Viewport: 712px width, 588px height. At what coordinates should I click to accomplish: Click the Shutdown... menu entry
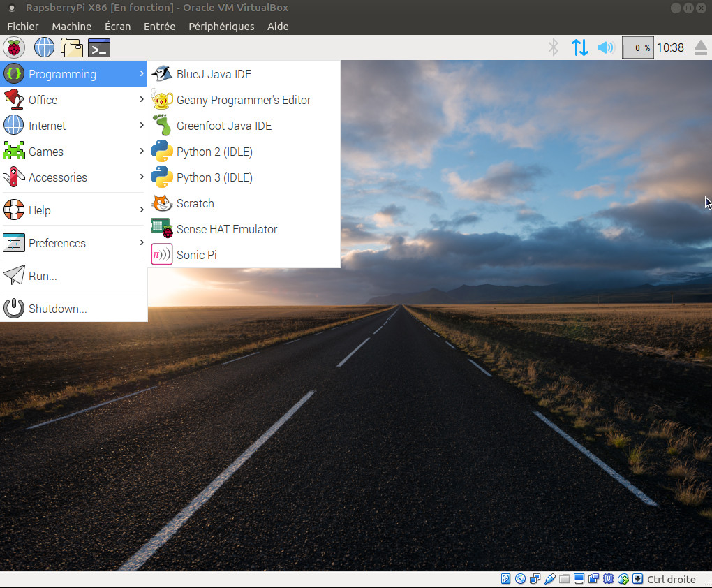(x=57, y=309)
